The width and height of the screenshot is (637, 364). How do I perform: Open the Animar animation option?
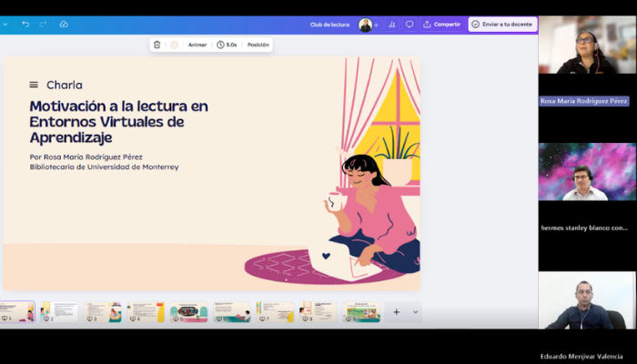[x=197, y=45]
